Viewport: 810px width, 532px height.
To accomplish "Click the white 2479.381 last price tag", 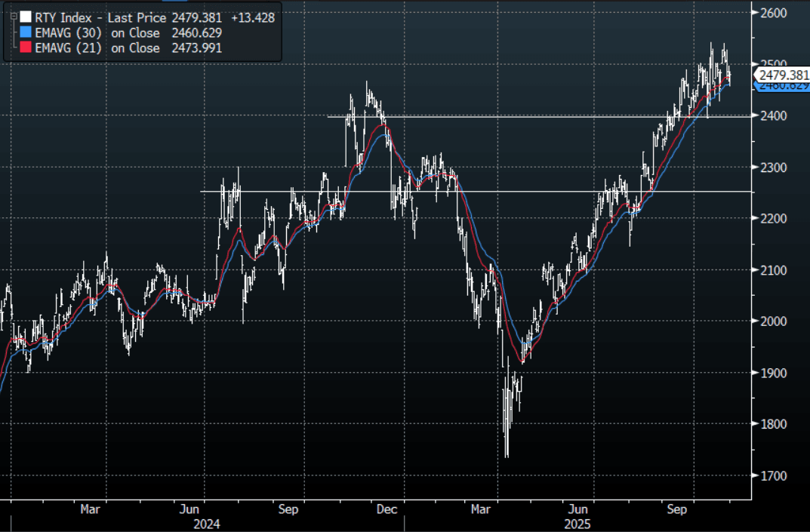I will click(x=783, y=75).
